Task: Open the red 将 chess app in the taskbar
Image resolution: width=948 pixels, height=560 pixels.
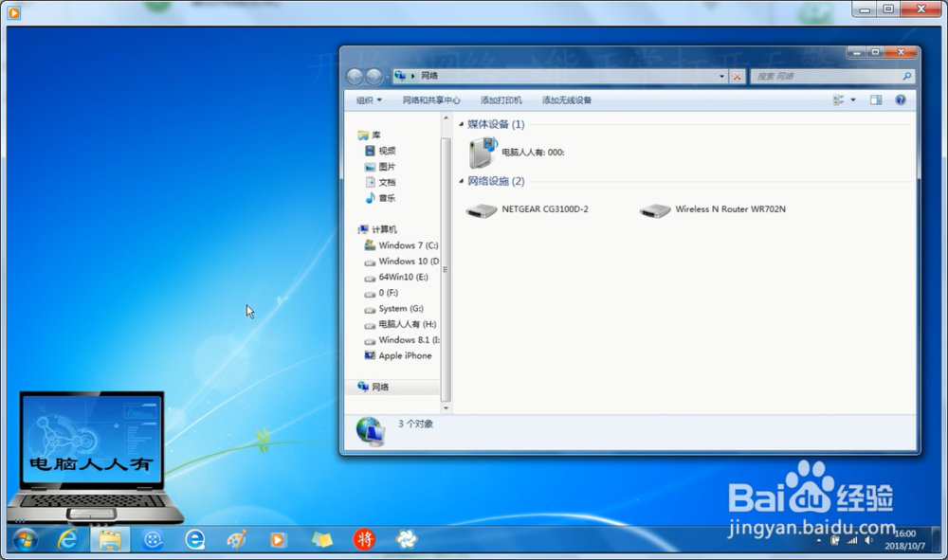Action: 364,539
